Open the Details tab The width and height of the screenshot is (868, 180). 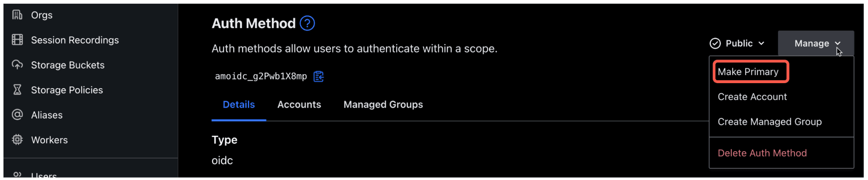click(239, 105)
